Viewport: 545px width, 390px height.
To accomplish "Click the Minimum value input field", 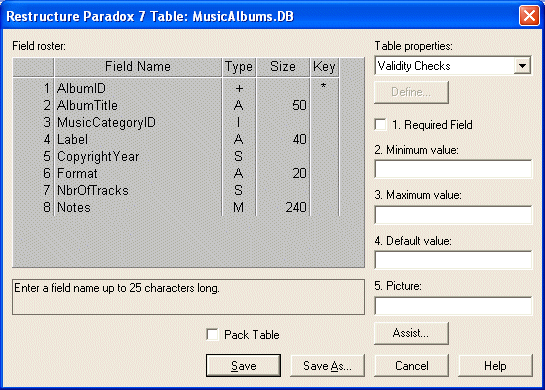I will (x=453, y=169).
